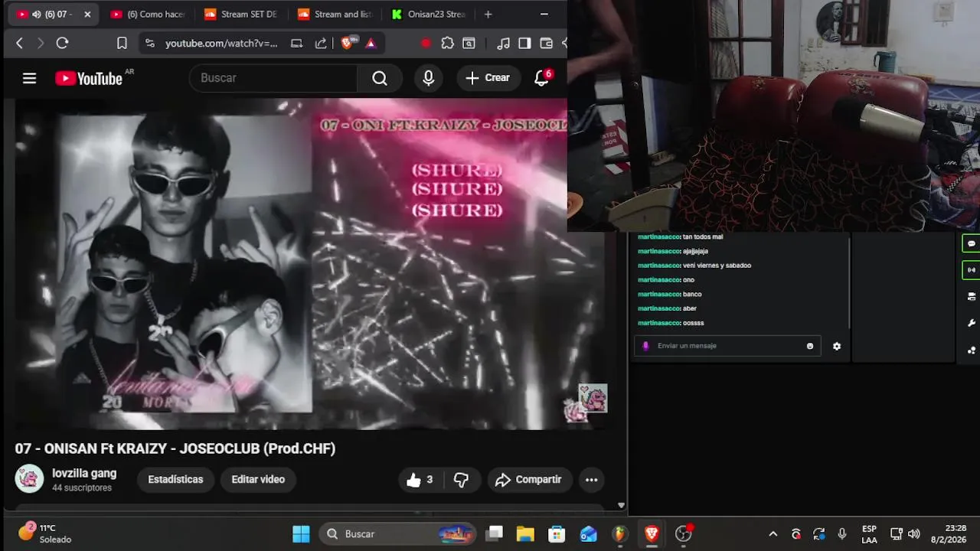
Task: Go back with the browser back arrow
Action: point(20,44)
